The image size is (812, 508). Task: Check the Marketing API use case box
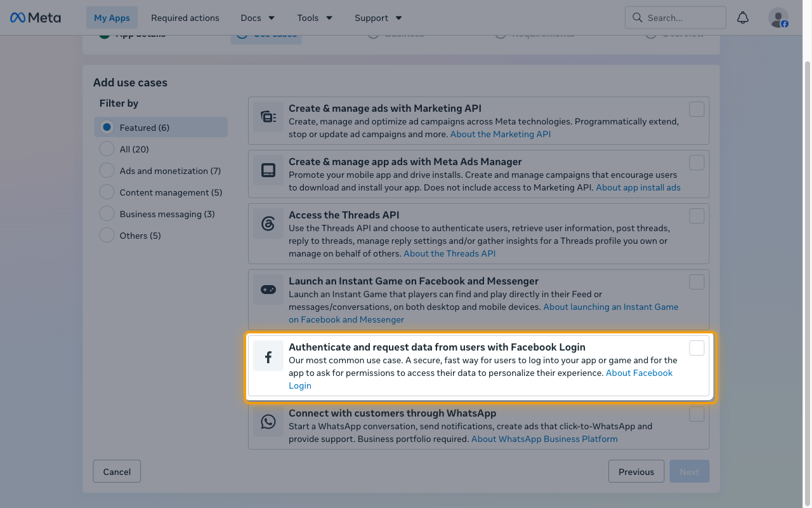click(697, 109)
